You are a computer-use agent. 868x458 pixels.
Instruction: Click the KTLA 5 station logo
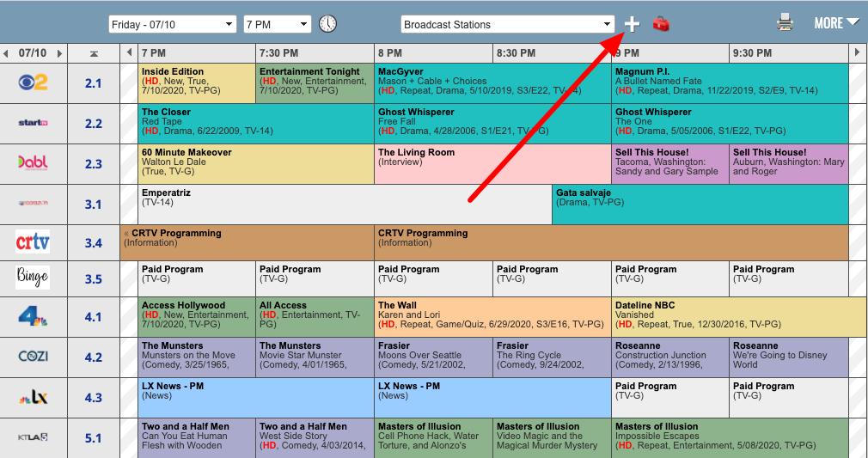point(33,438)
